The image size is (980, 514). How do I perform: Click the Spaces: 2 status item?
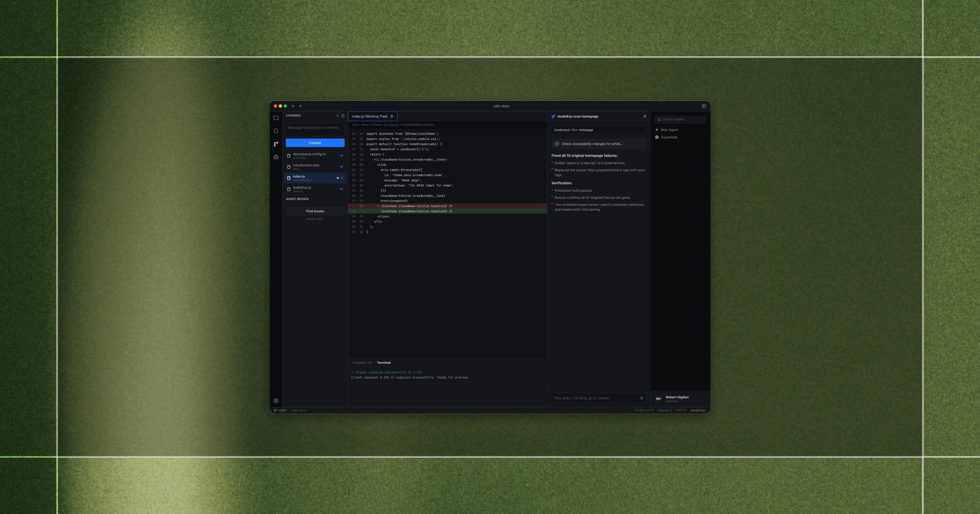(x=665, y=410)
